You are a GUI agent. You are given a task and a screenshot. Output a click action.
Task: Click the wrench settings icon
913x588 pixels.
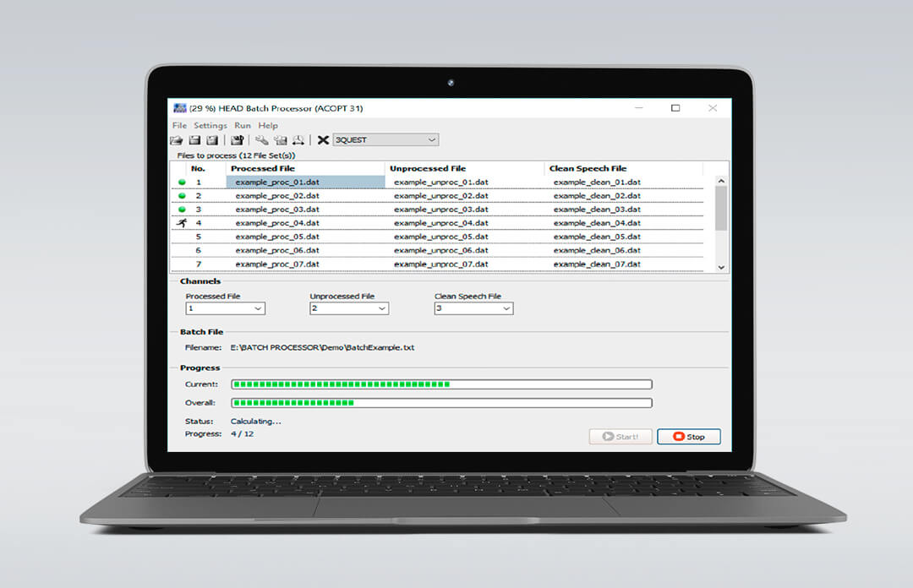tap(263, 139)
